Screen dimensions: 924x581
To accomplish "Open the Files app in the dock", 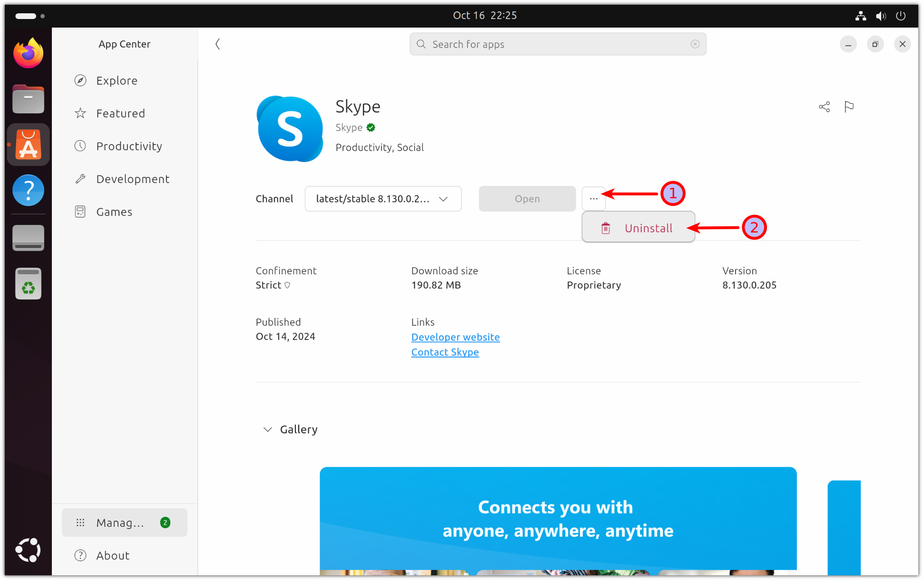I will tap(28, 99).
